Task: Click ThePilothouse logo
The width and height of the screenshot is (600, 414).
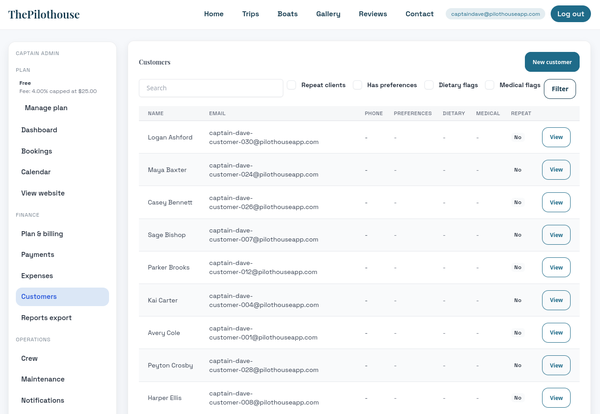Action: click(x=44, y=14)
